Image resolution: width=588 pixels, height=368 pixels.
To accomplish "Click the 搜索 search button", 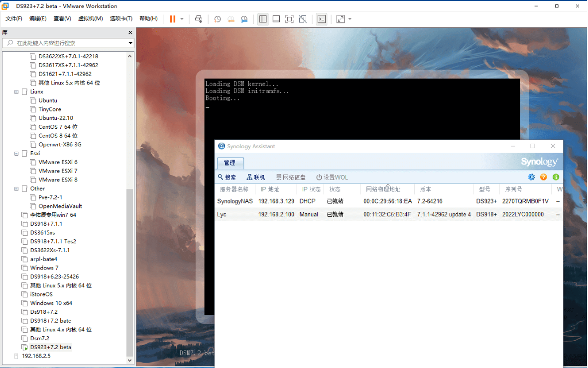I will click(x=227, y=177).
